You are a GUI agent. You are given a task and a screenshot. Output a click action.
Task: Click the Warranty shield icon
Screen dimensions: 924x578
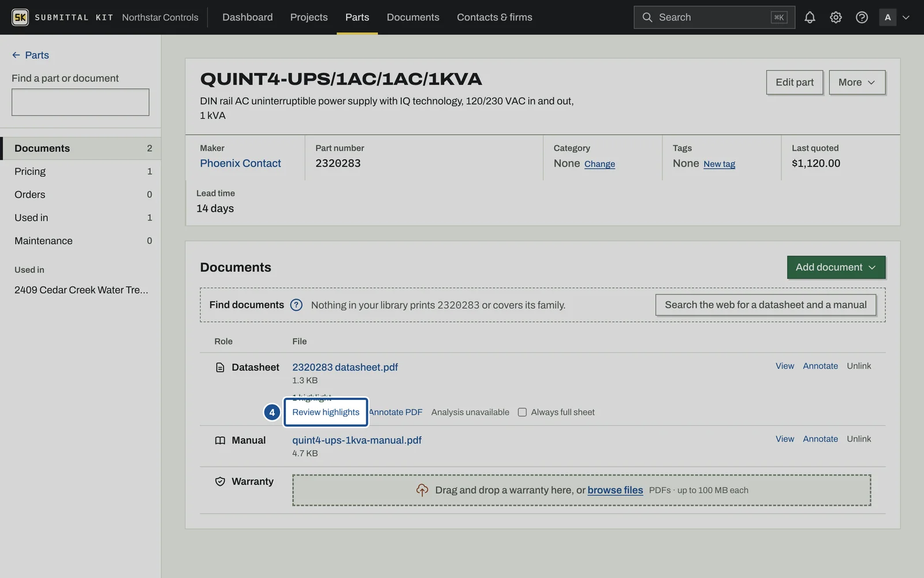pos(220,481)
